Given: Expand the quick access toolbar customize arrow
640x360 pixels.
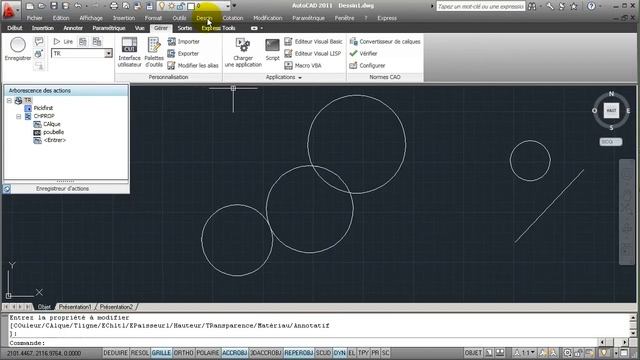Looking at the screenshot, I should click(234, 6).
